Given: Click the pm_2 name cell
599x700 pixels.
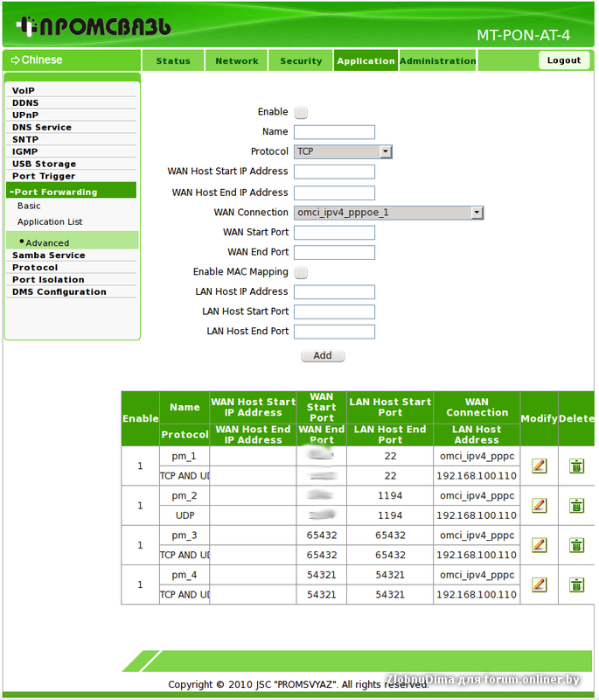Looking at the screenshot, I should pos(185,496).
